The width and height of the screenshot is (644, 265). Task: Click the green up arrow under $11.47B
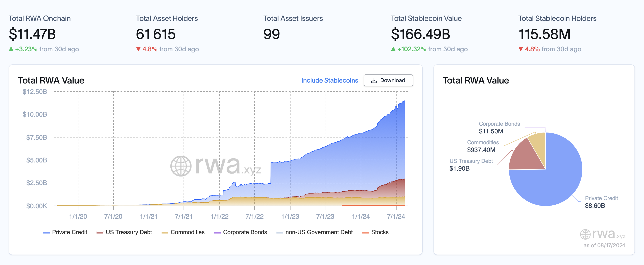coord(11,49)
